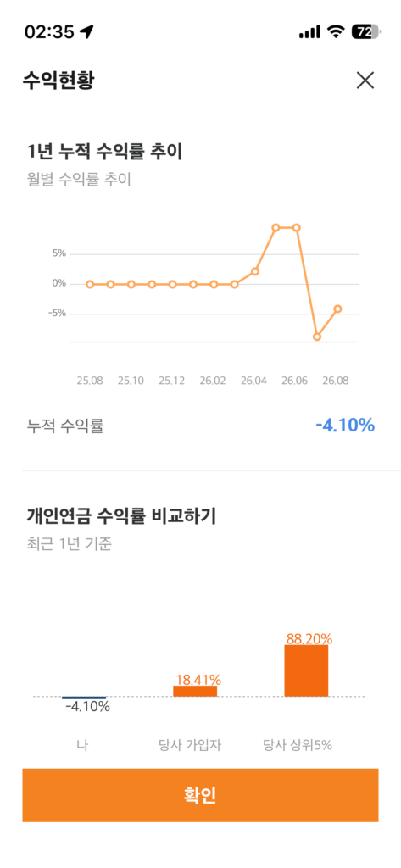Select the last chart point at 26.08
Viewport: 401px width, 868px height.
338,309
